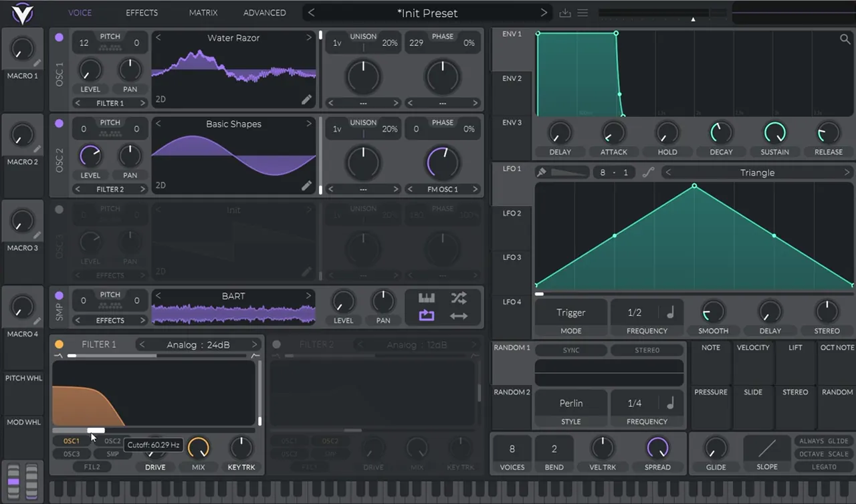
Task: Toggle OSC 2 power button
Action: 60,124
